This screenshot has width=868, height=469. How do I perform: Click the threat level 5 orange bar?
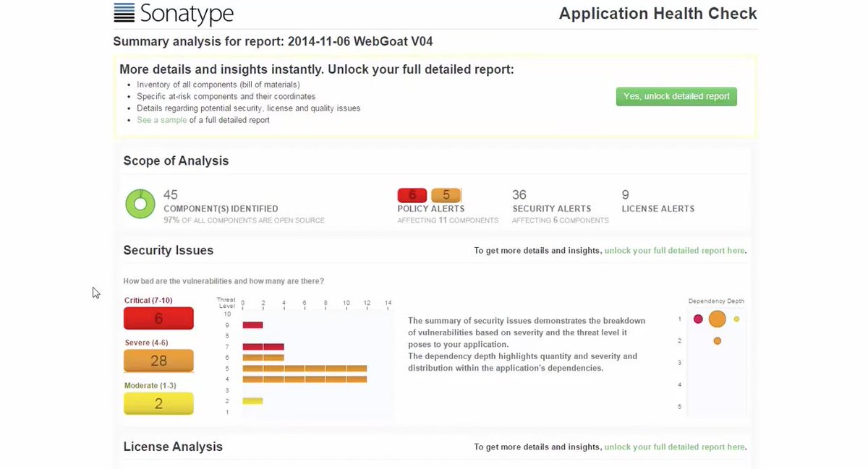click(305, 369)
